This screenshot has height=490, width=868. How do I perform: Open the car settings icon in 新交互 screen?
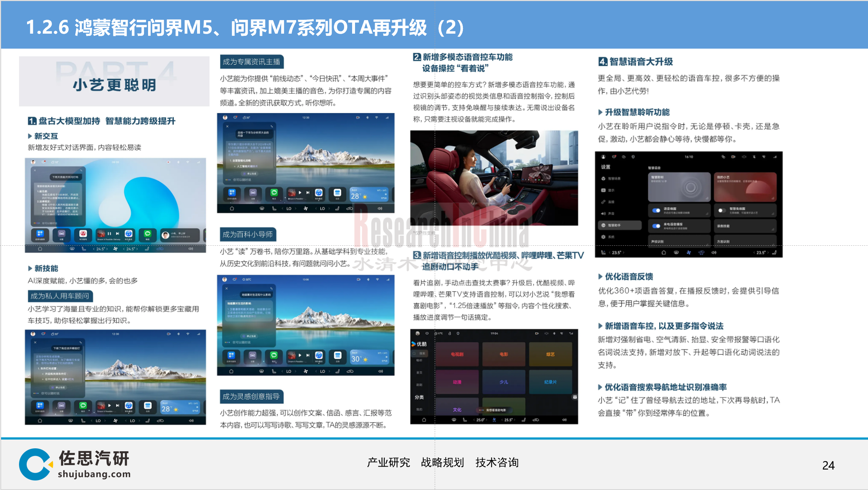[x=61, y=234]
